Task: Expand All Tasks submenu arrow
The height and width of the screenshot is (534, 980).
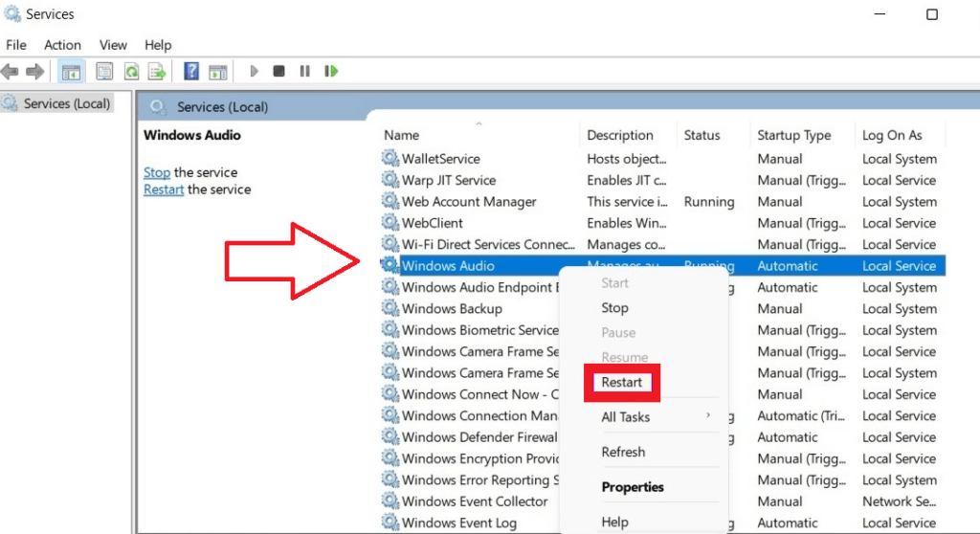Action: 708,415
